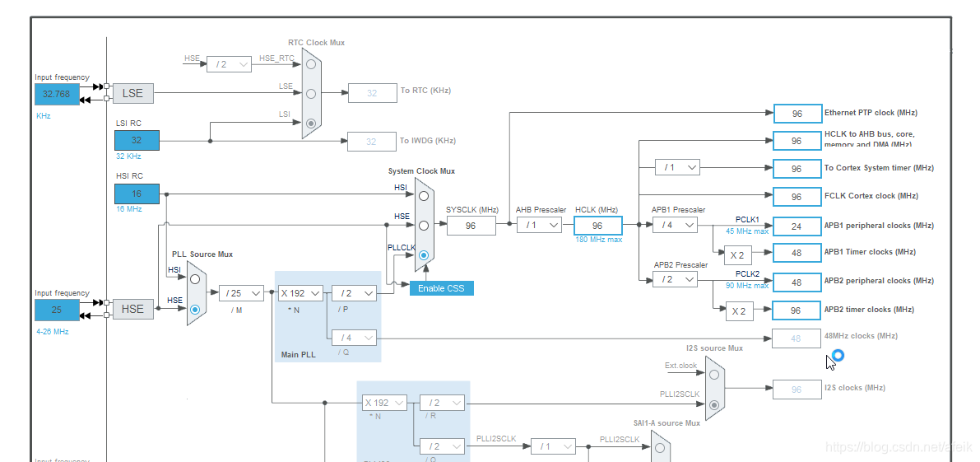This screenshot has height=462, width=980.
Task: Click the Main PLL label
Action: [x=298, y=355]
